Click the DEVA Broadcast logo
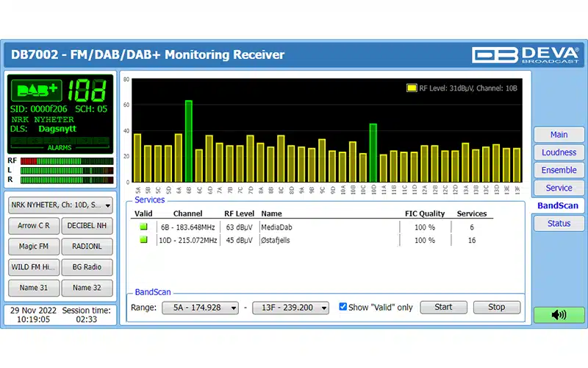Screen dimensions: 588x368 pos(525,54)
